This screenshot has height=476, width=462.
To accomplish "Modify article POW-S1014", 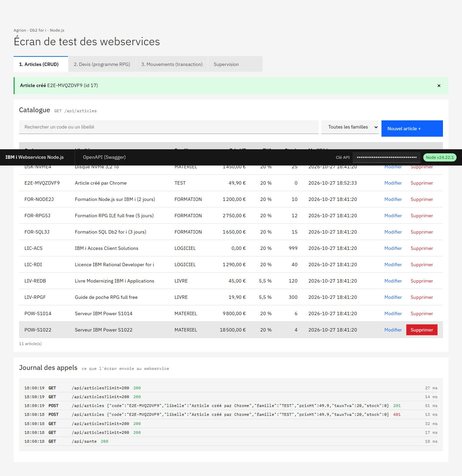I will click(x=393, y=313).
